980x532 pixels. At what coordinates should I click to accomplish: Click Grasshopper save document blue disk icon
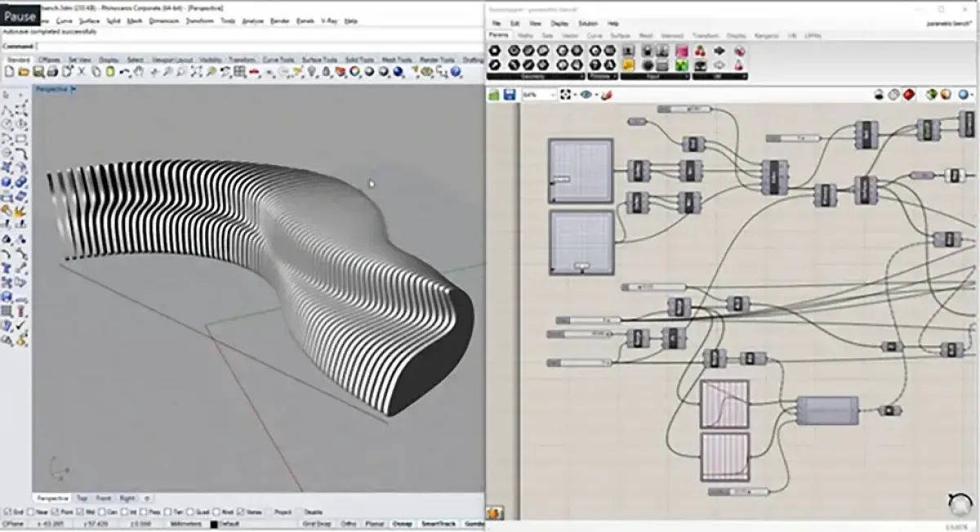pos(509,95)
